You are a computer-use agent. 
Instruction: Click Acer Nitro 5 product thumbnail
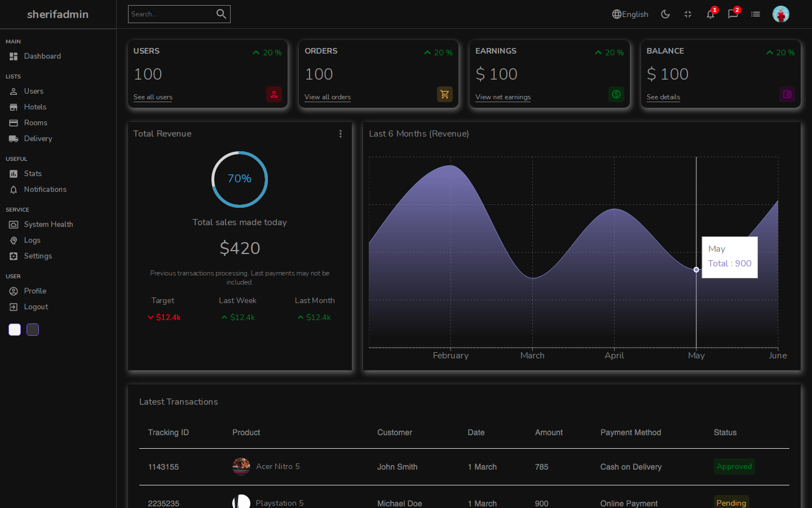(x=241, y=467)
